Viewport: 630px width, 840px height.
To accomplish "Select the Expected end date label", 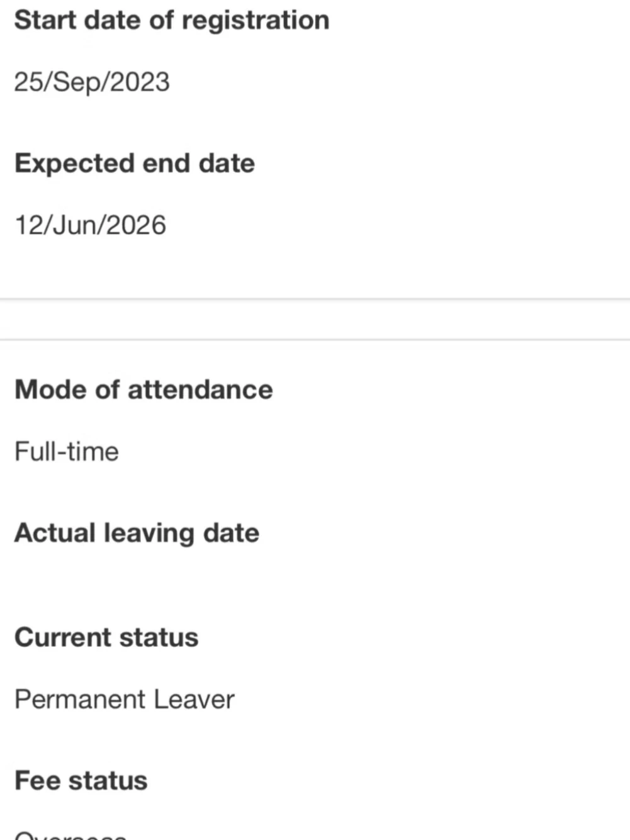I will pyautogui.click(x=135, y=164).
